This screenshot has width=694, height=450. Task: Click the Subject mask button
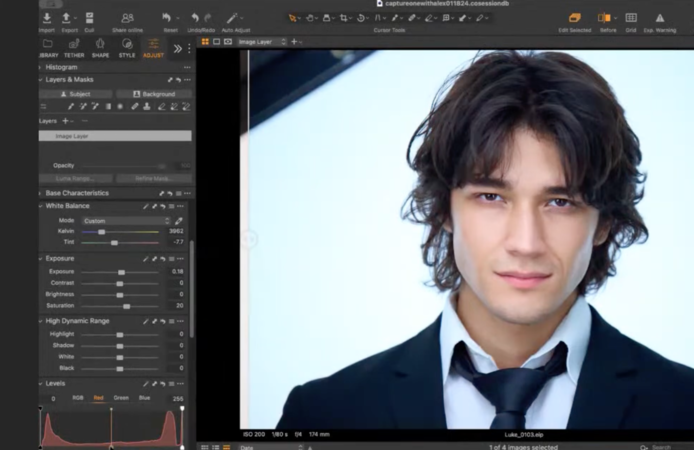click(75, 94)
